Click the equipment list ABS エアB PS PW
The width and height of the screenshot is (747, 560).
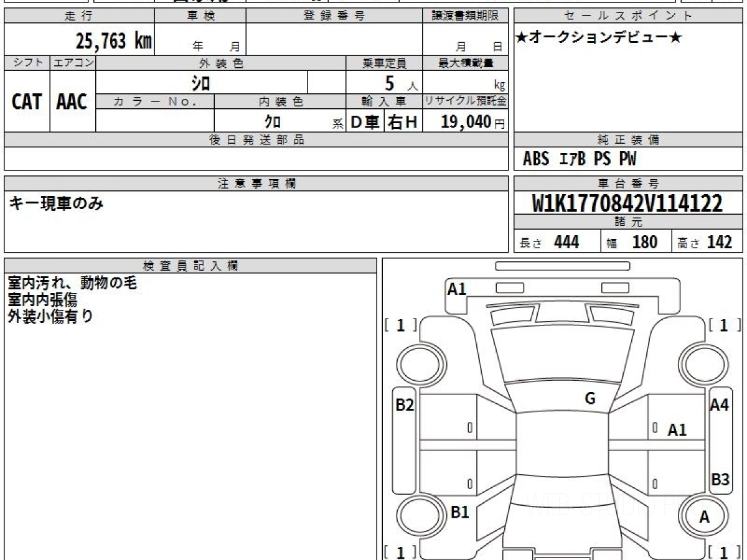pos(580,159)
